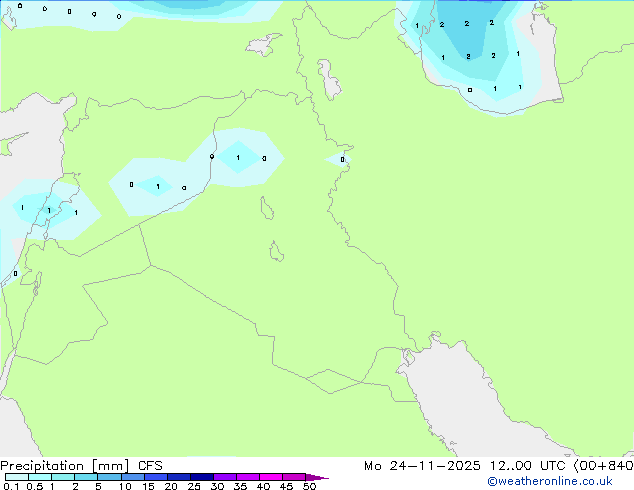Screen dimensions: 634x490
Task: Click the above-50 arrow tip of legend
Action: 317,477
